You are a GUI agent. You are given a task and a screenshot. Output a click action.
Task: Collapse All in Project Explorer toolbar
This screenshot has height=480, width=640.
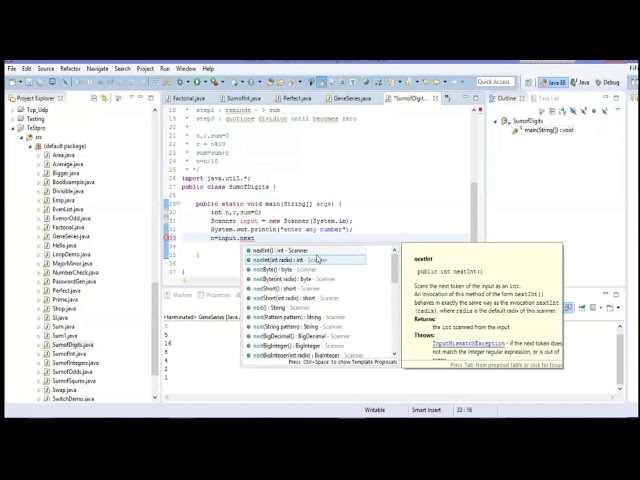tap(94, 98)
